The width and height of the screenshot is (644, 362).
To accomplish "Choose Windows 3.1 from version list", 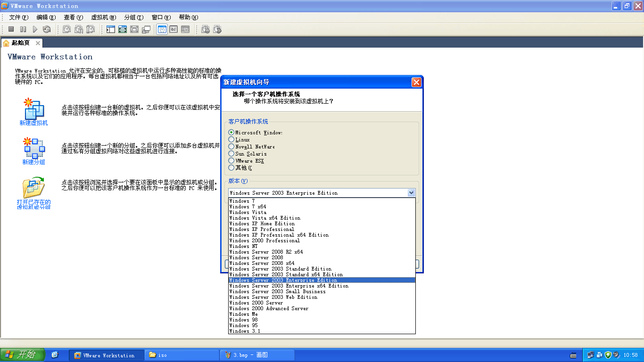I will (x=322, y=331).
